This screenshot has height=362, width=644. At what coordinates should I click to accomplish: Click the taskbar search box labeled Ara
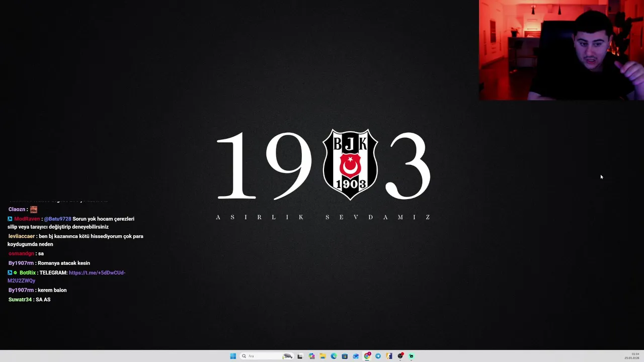point(267,356)
